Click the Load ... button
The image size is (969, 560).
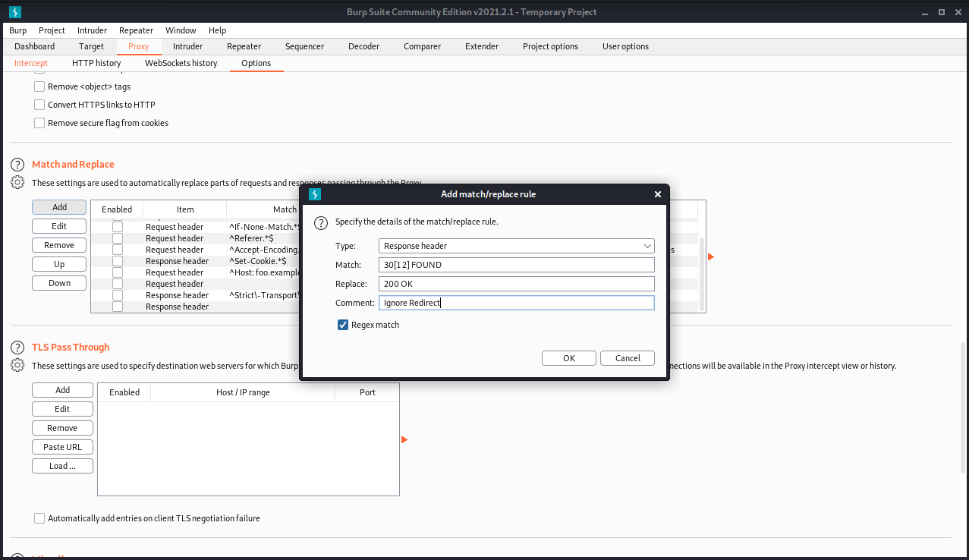(62, 466)
